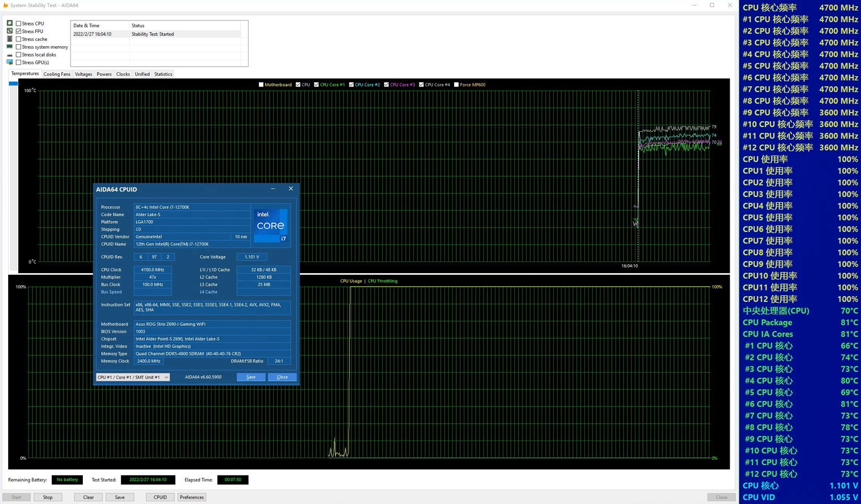Click the cache chip icon beside Stress cache
Screen dimensions: 861x504
tap(10, 39)
